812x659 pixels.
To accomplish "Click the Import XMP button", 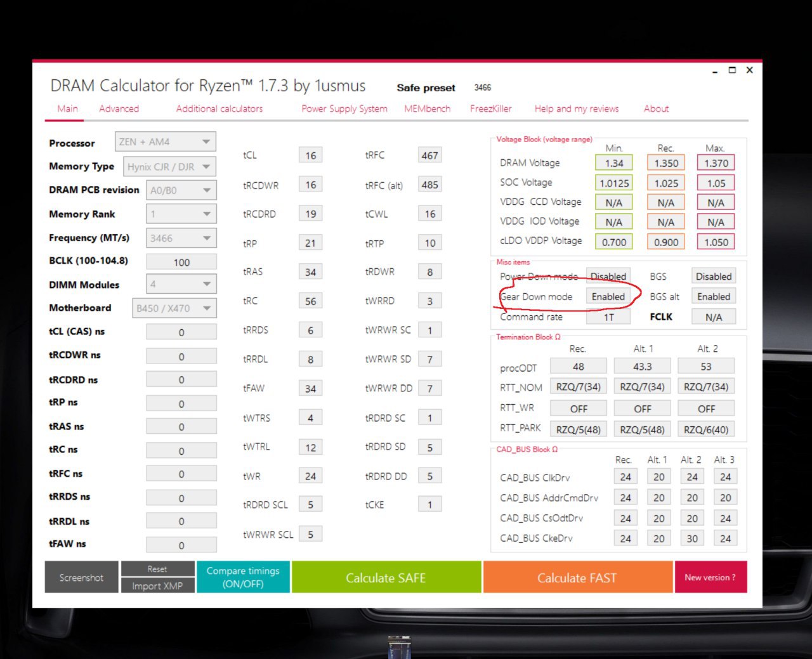I will coord(157,585).
